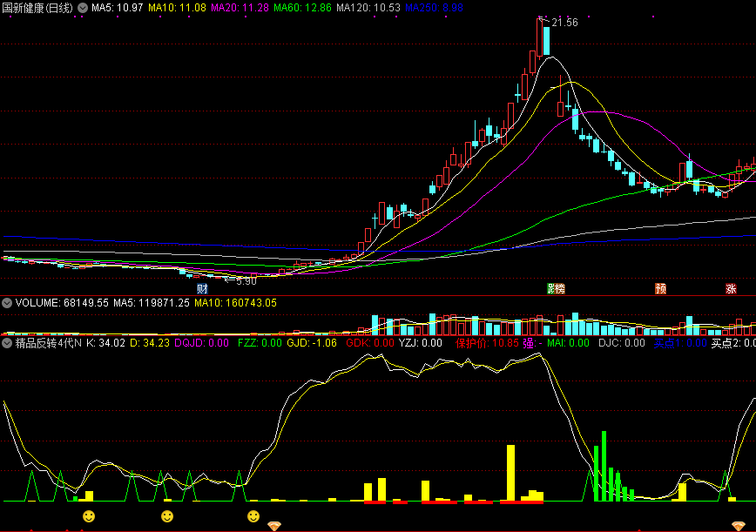Open the dropdown next to 国新健康(日线)
Screen dimensions: 756x532
click(x=83, y=8)
